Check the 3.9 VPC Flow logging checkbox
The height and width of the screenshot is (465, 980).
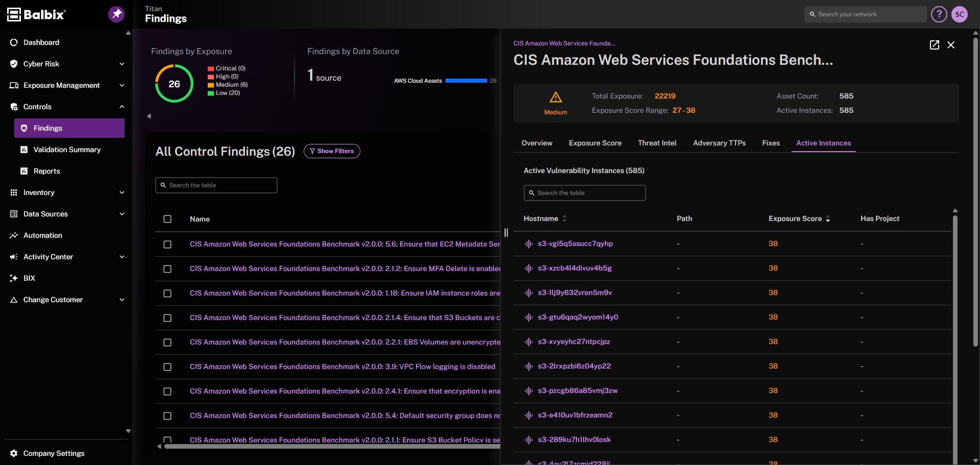click(167, 367)
